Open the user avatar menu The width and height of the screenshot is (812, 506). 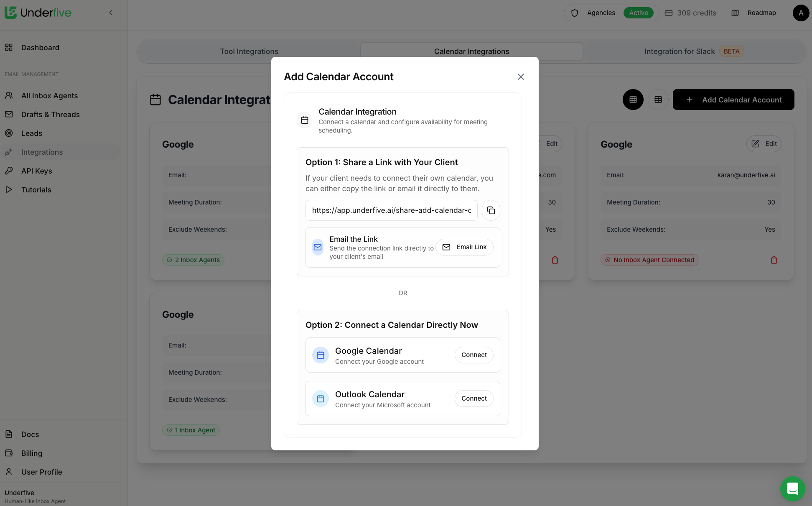click(x=801, y=13)
